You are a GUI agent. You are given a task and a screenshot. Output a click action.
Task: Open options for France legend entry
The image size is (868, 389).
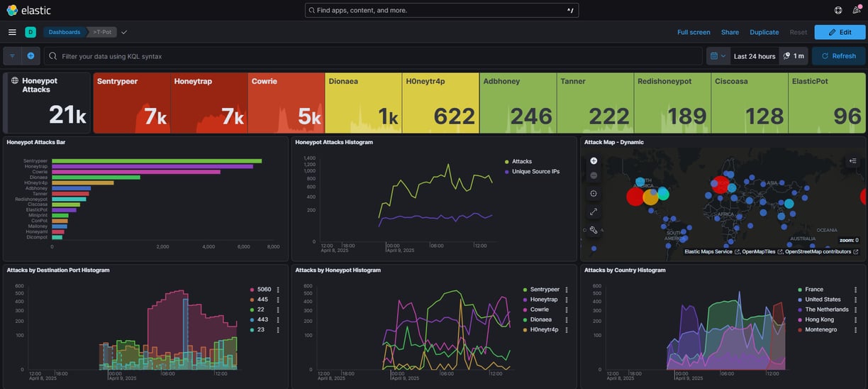(856, 290)
